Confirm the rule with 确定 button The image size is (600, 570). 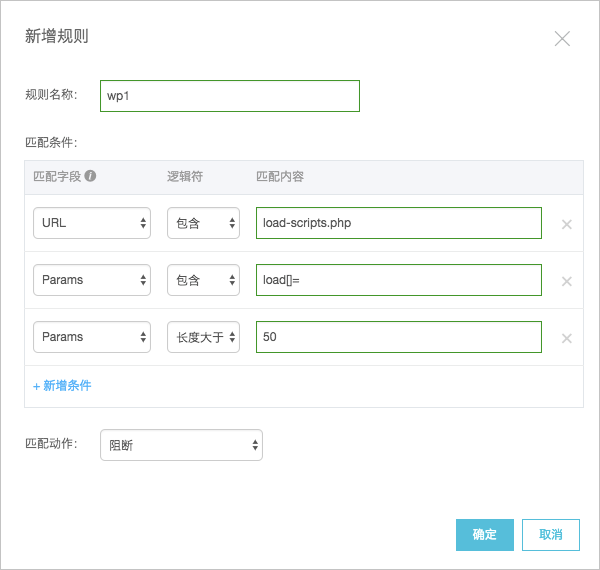[x=485, y=535]
